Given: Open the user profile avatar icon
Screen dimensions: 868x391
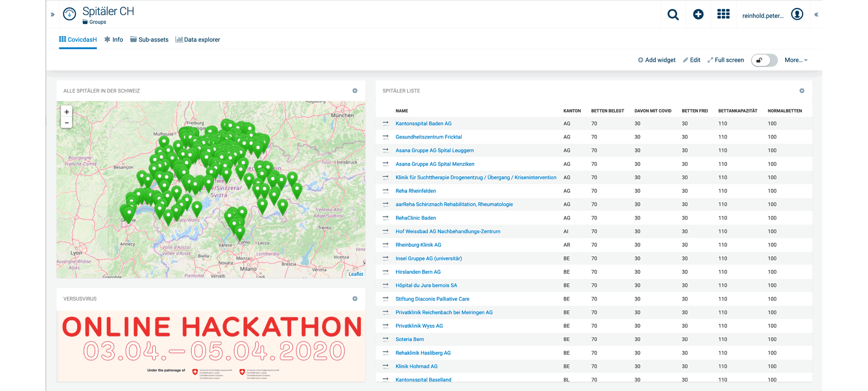Looking at the screenshot, I should 797,14.
